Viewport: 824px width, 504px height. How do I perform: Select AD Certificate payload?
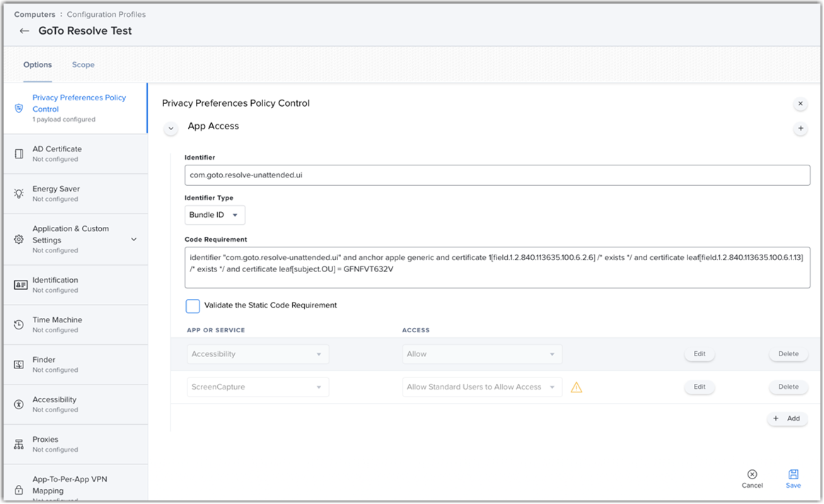pos(76,154)
